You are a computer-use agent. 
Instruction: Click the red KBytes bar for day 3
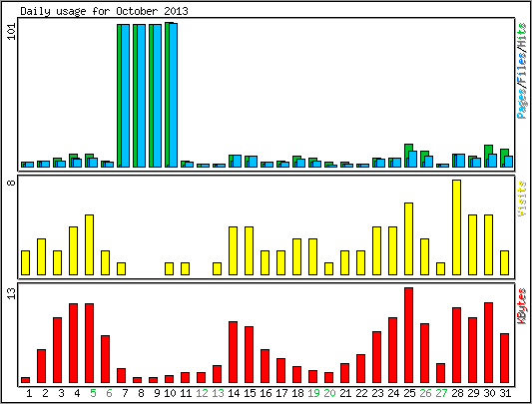pos(57,350)
